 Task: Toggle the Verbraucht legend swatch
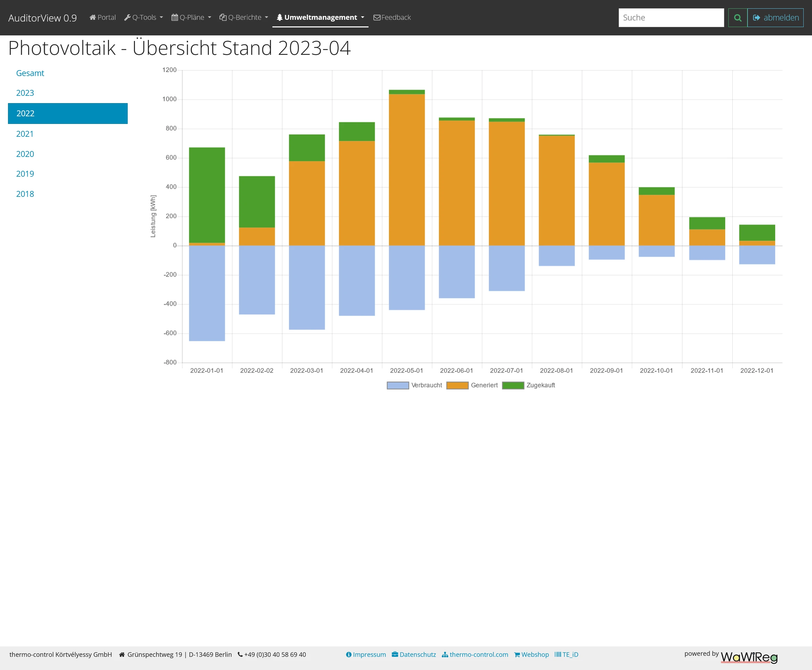point(398,385)
